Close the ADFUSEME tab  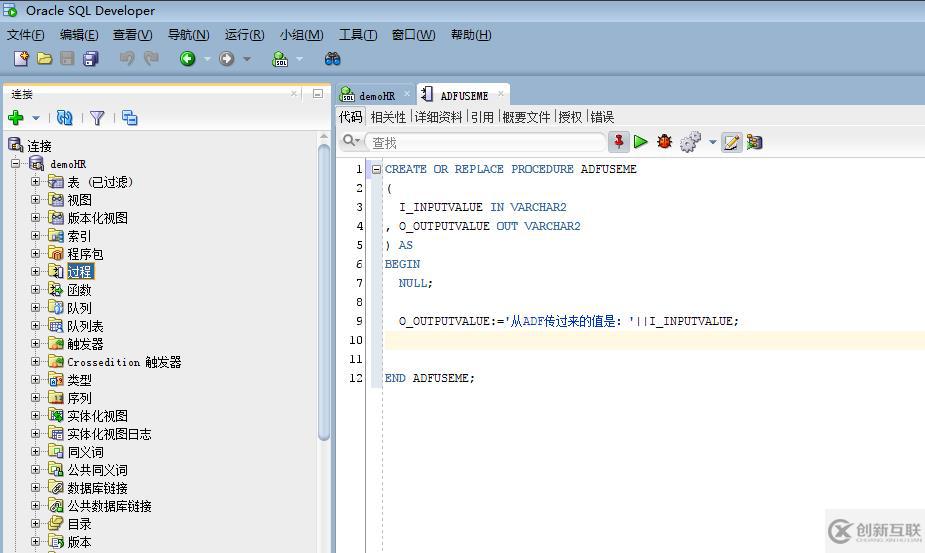point(500,94)
